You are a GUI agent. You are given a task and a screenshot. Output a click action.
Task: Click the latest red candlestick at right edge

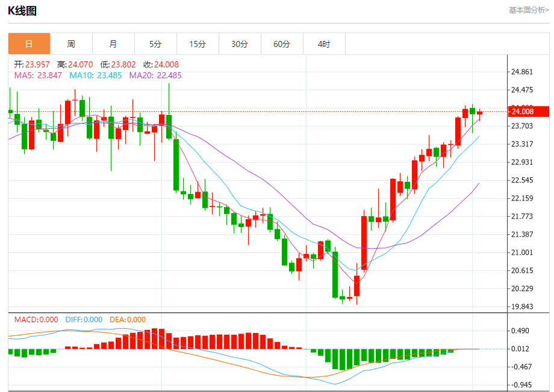tap(479, 113)
